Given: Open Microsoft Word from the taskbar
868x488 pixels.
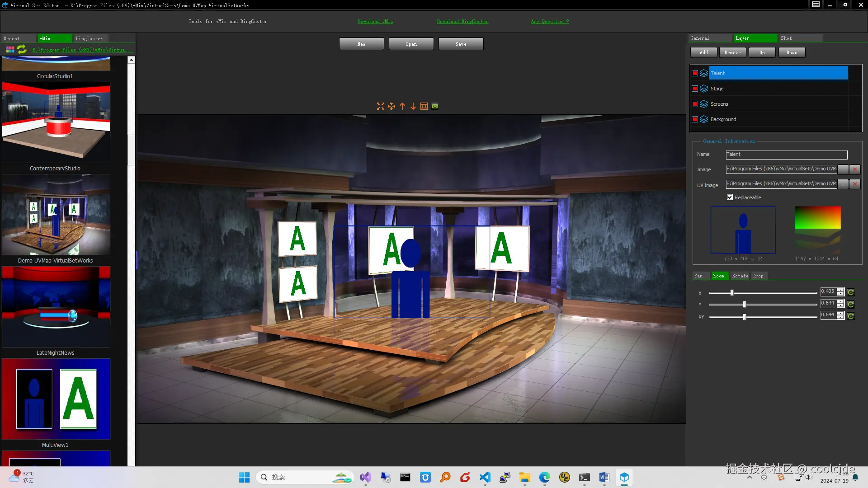Looking at the screenshot, I should [x=604, y=477].
